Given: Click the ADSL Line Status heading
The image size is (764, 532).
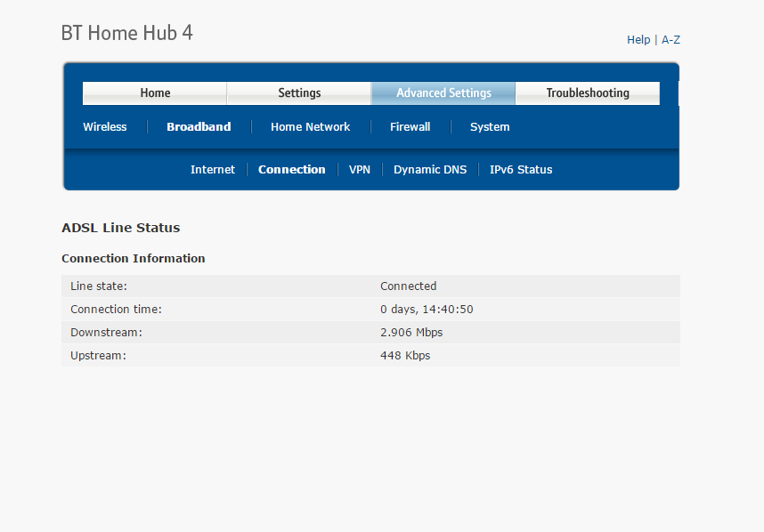Looking at the screenshot, I should click(x=121, y=228).
